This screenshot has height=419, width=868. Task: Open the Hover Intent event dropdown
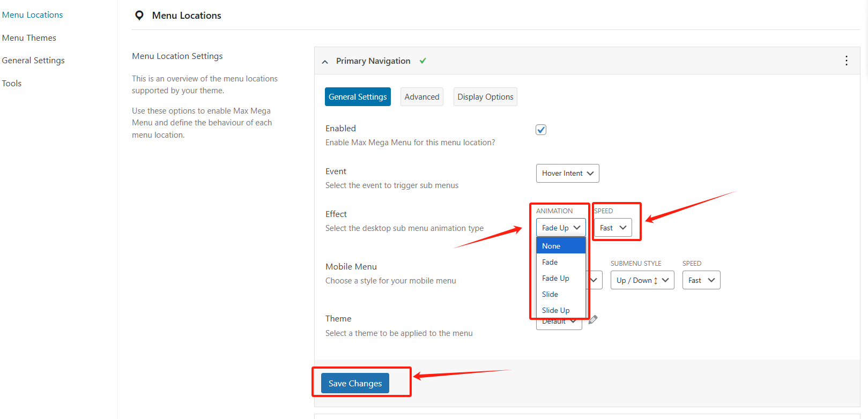pos(567,173)
